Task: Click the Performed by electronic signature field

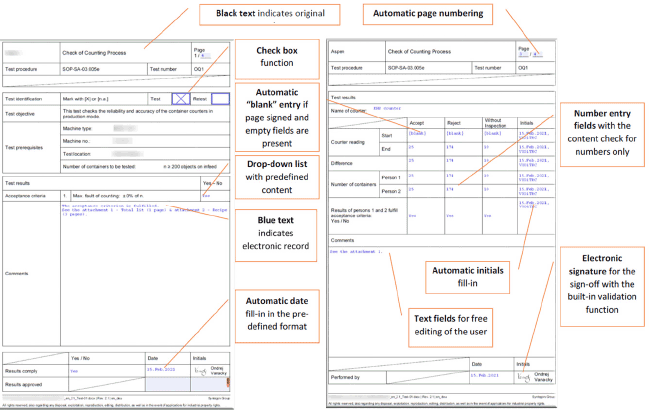Action: [x=535, y=377]
